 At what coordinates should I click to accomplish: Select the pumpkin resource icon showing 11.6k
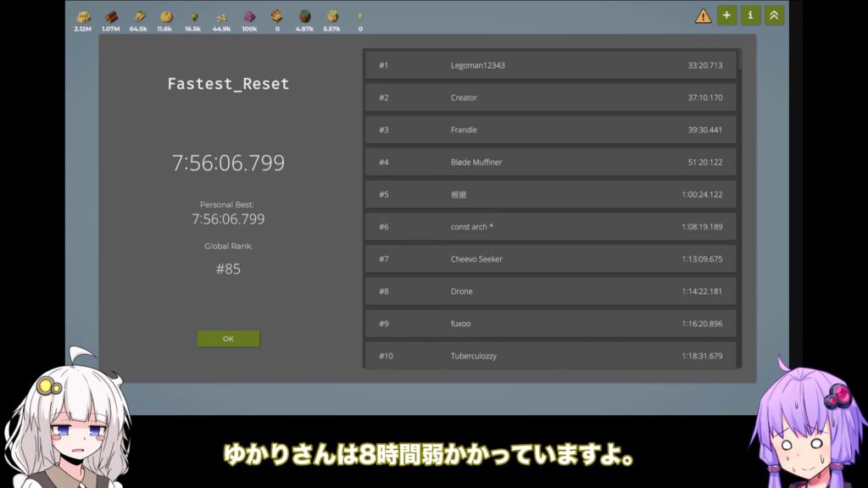coord(166,17)
